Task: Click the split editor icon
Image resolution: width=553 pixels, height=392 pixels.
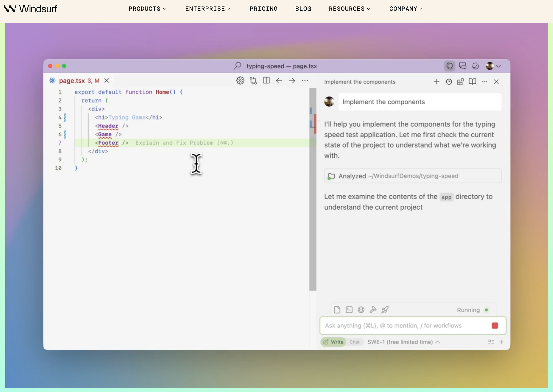Action: (266, 80)
